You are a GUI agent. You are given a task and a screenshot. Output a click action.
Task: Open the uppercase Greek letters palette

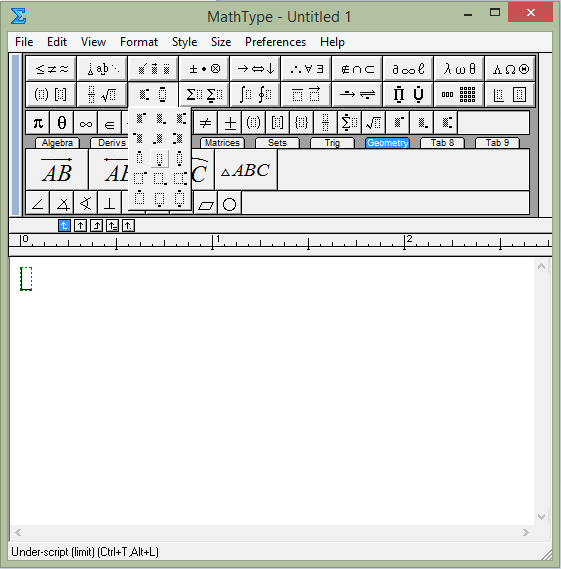coord(510,69)
